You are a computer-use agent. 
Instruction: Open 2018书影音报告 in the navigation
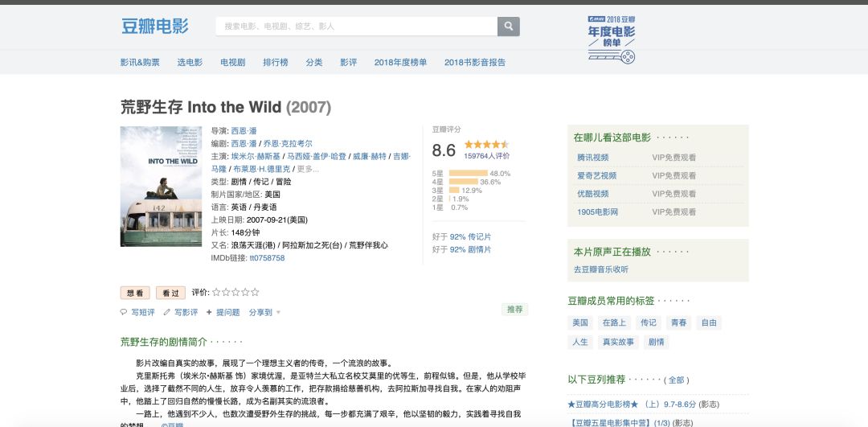(x=475, y=62)
